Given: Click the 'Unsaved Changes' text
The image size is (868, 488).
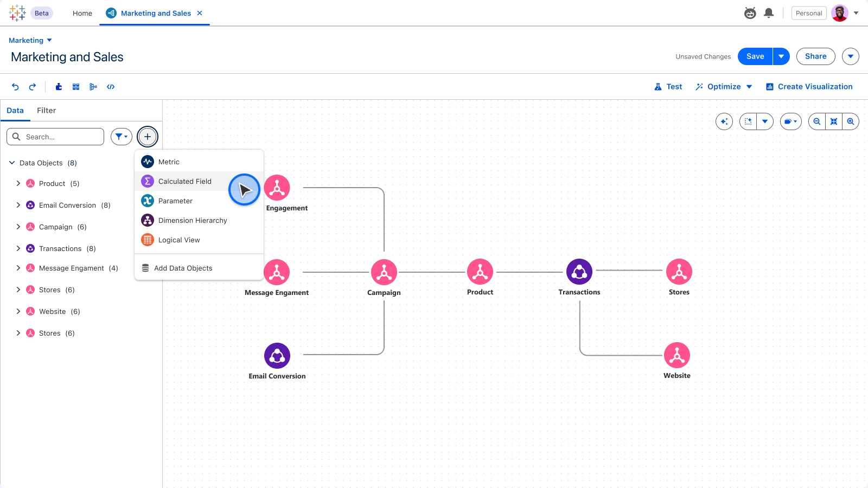Looking at the screenshot, I should 703,56.
